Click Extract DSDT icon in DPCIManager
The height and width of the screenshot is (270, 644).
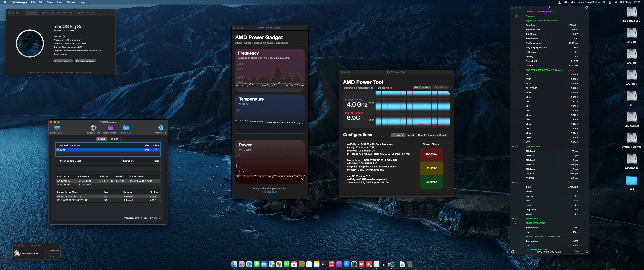point(57,128)
